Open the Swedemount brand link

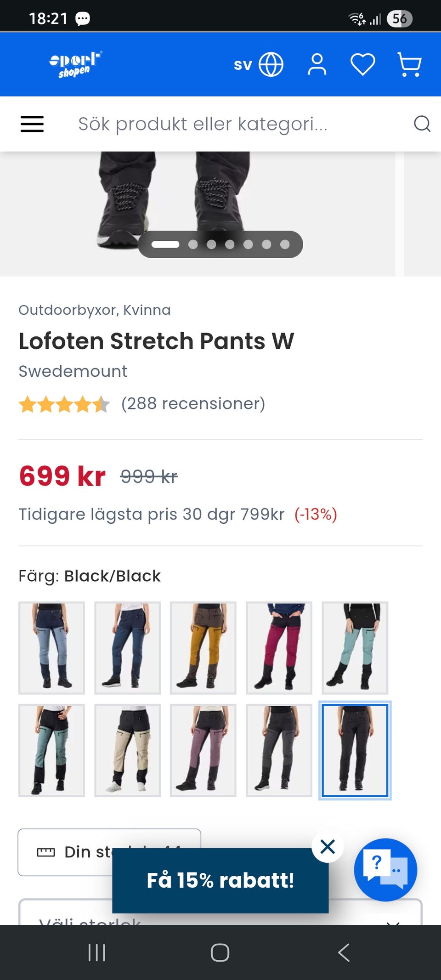pyautogui.click(x=73, y=371)
